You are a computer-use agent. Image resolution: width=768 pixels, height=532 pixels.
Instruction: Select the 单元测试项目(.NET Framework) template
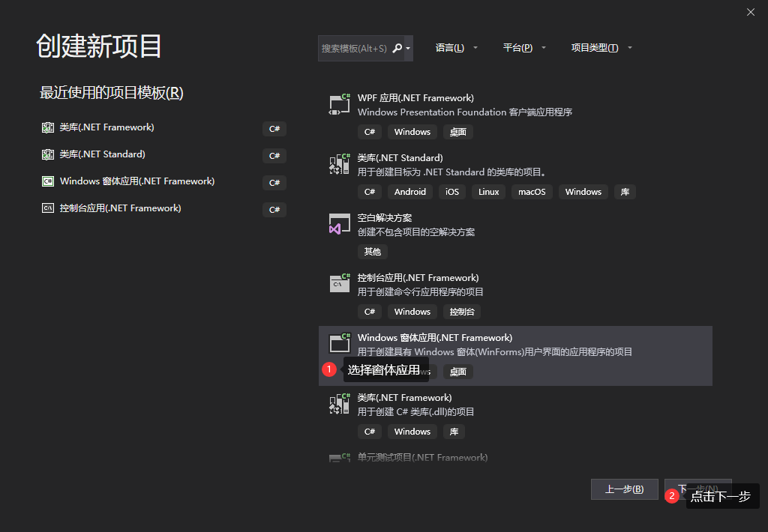(422, 457)
